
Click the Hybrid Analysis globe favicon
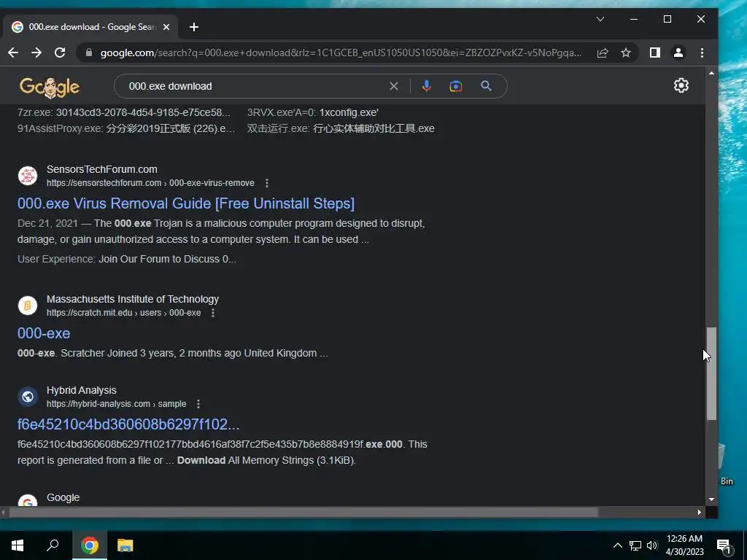pos(28,396)
